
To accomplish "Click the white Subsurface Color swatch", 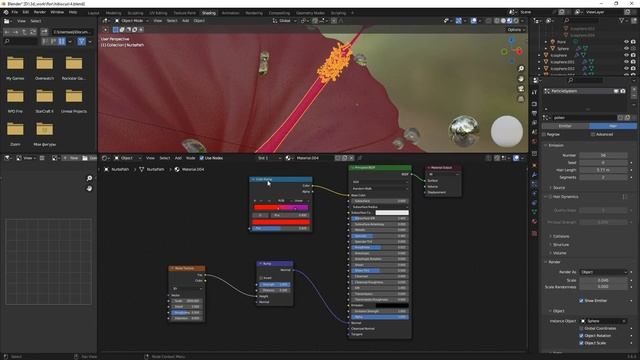I will click(392, 213).
